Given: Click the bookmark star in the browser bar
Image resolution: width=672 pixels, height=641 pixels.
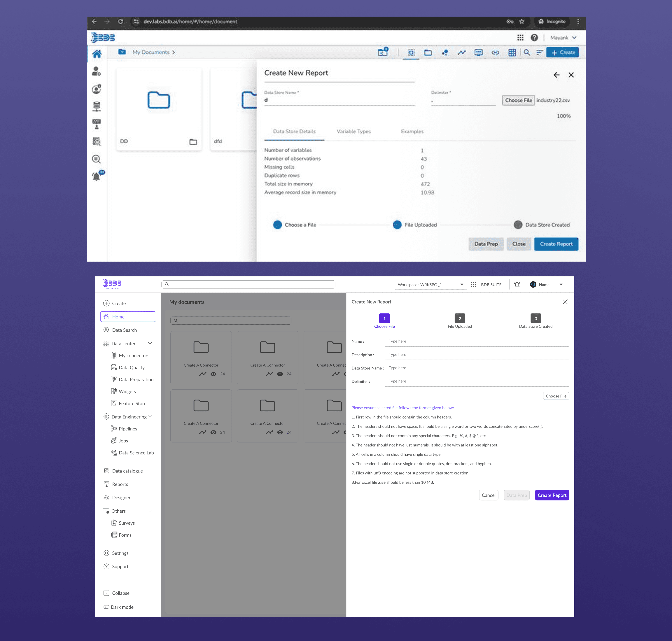Looking at the screenshot, I should [521, 22].
